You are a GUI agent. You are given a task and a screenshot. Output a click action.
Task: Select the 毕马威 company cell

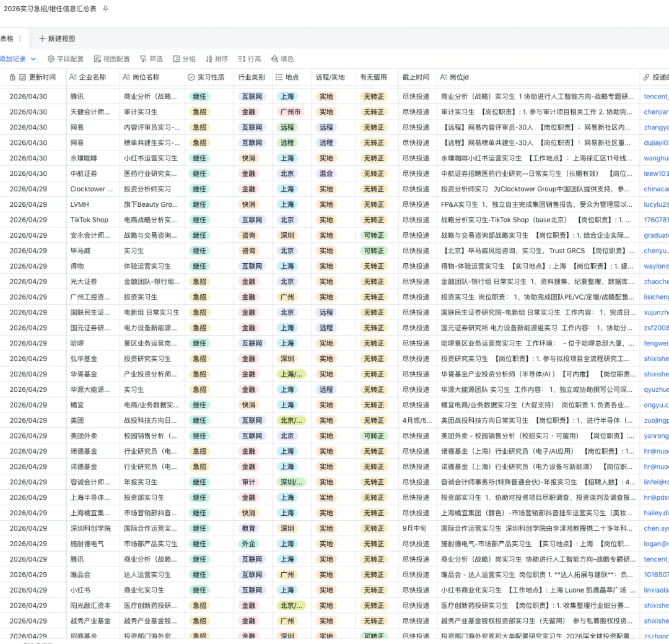pos(92,251)
